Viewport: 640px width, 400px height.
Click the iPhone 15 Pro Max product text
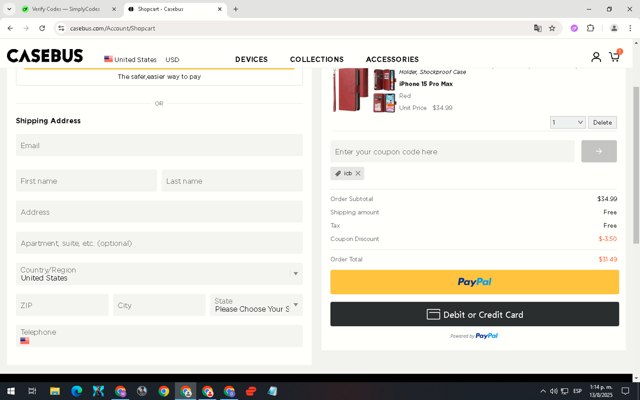[x=426, y=84]
